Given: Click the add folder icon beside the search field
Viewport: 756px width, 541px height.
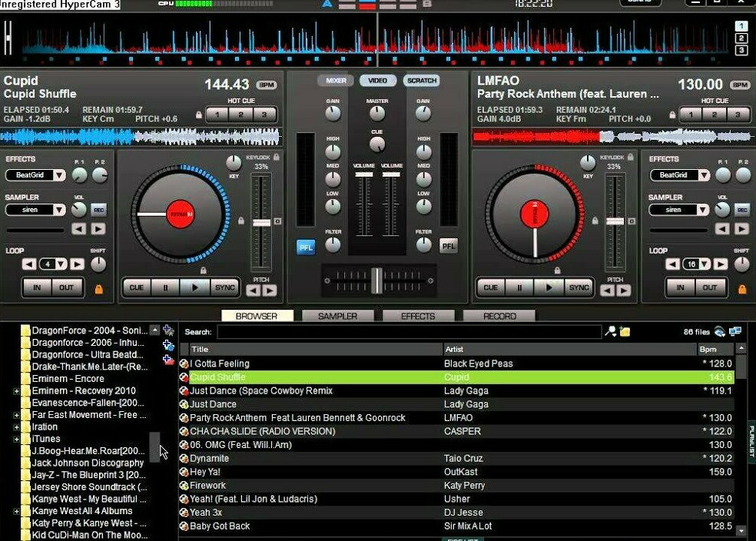Looking at the screenshot, I should coord(624,331).
